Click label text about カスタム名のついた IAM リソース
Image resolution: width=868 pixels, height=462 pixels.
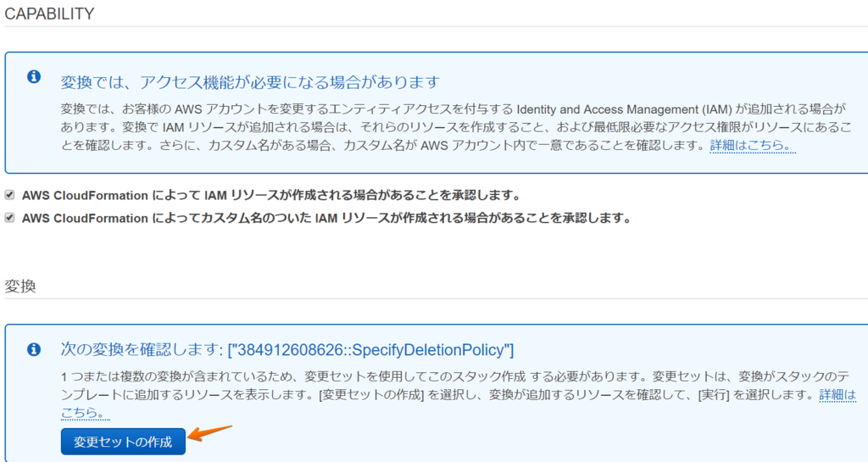click(326, 218)
